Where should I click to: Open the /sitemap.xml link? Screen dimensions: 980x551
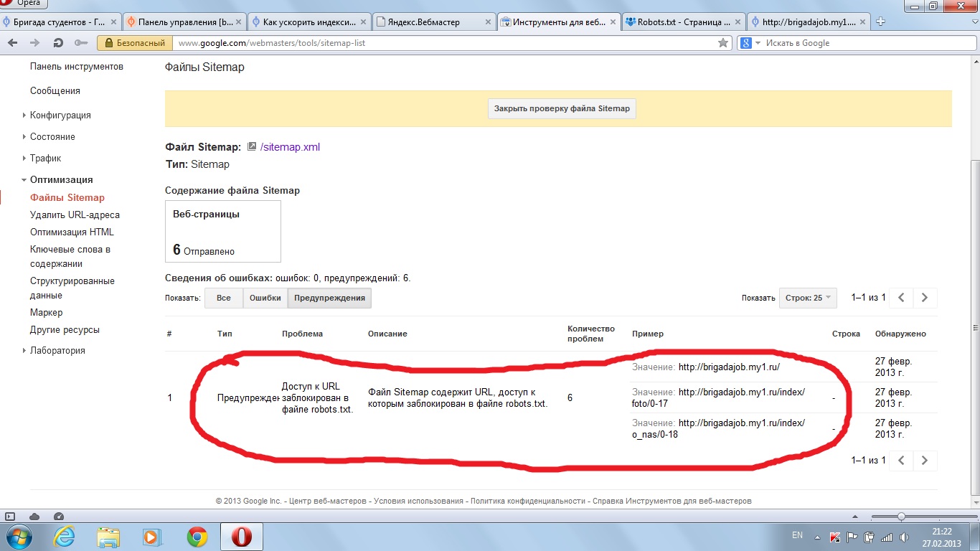tap(290, 147)
